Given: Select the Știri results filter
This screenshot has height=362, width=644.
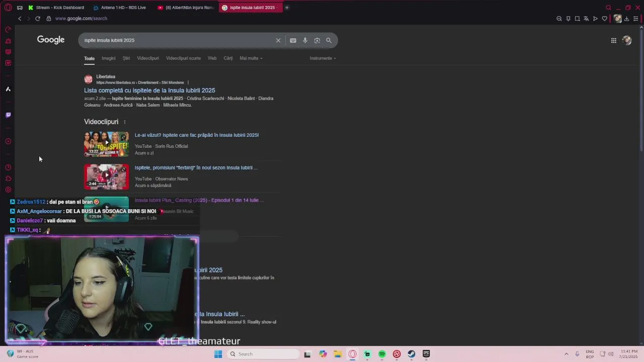Looking at the screenshot, I should pyautogui.click(x=126, y=58).
